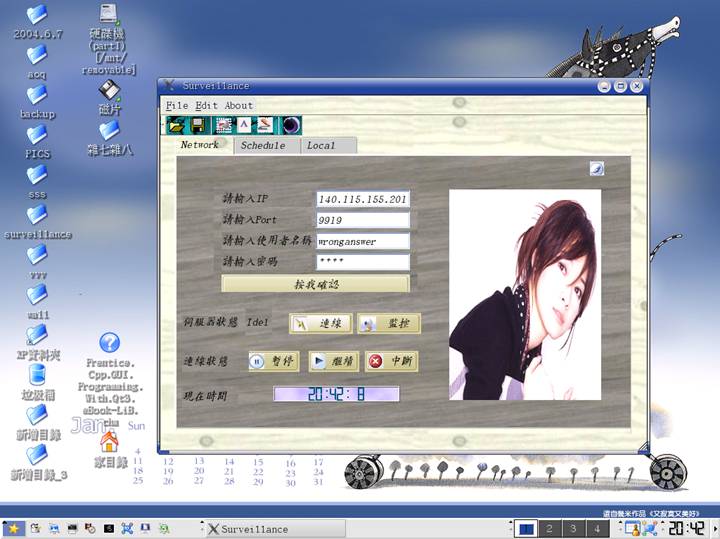Open the About menu
Viewport: 720px width, 539px height.
tap(239, 105)
